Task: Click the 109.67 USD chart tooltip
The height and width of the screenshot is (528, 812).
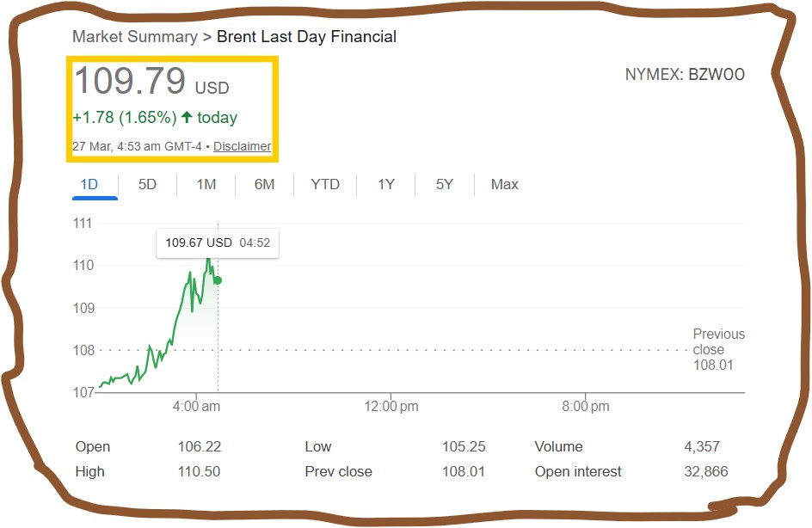Action: pyautogui.click(x=218, y=243)
